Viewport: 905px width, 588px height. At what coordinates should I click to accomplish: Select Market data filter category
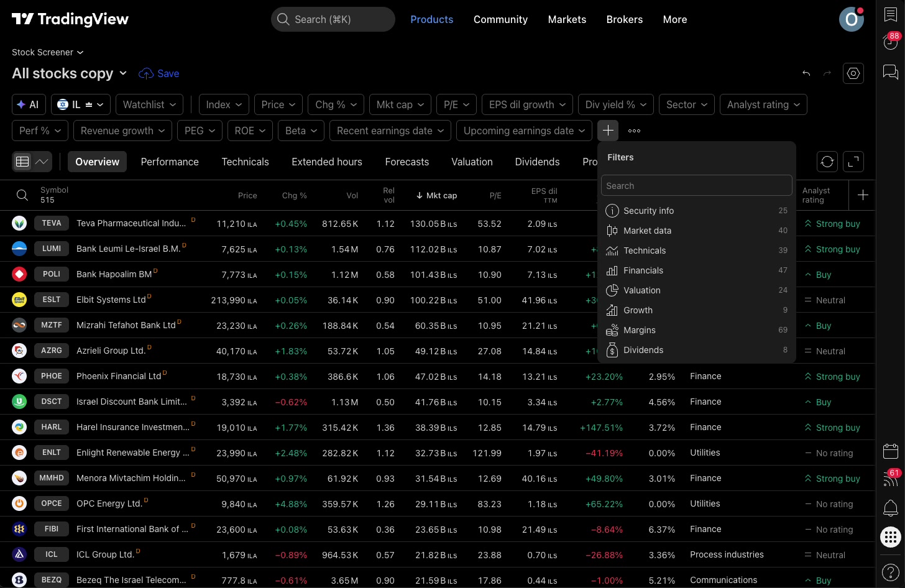pyautogui.click(x=696, y=231)
